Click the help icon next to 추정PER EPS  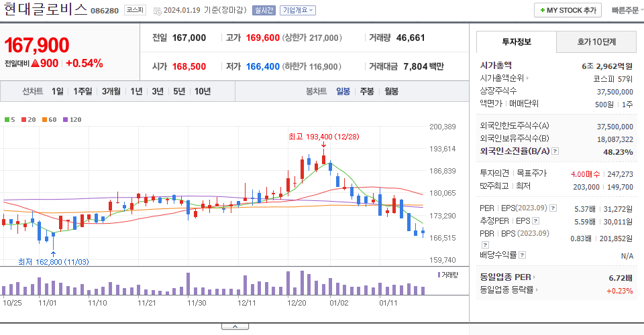coord(535,221)
